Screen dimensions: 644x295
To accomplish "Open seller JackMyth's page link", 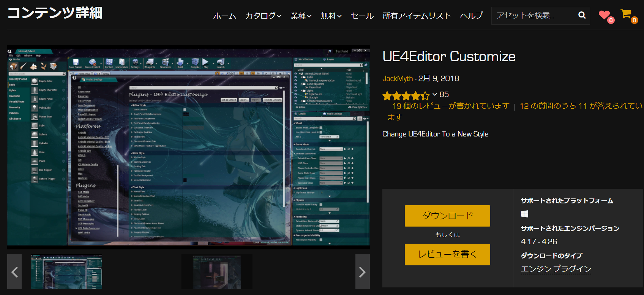I will [398, 78].
